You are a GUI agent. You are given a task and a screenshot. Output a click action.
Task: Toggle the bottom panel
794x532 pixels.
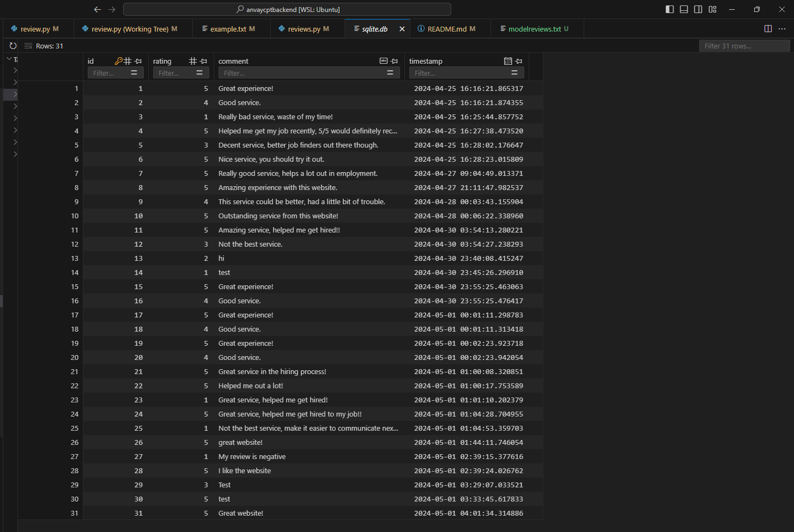[x=684, y=9]
